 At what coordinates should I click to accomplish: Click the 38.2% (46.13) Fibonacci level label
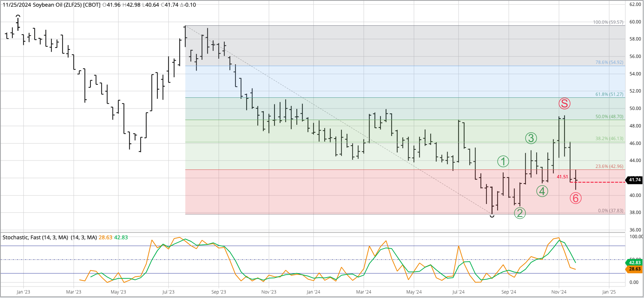pos(609,139)
